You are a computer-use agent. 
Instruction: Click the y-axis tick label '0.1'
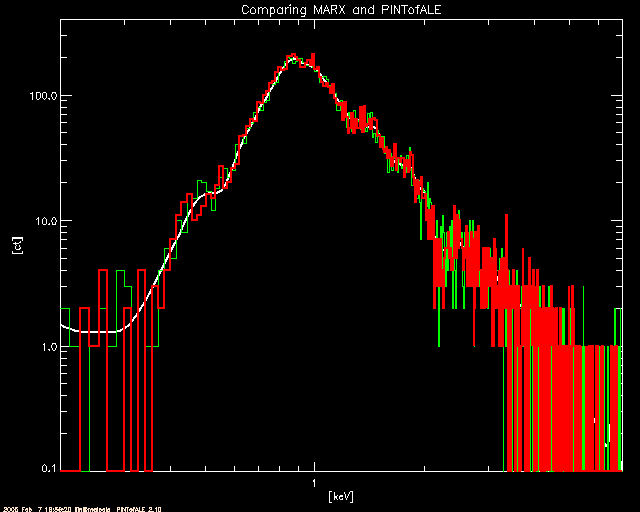tap(49, 468)
